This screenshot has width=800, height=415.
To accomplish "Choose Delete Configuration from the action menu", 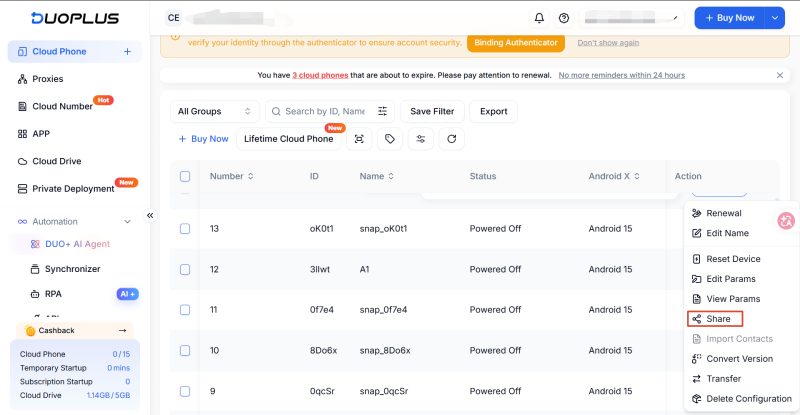I will [x=741, y=399].
